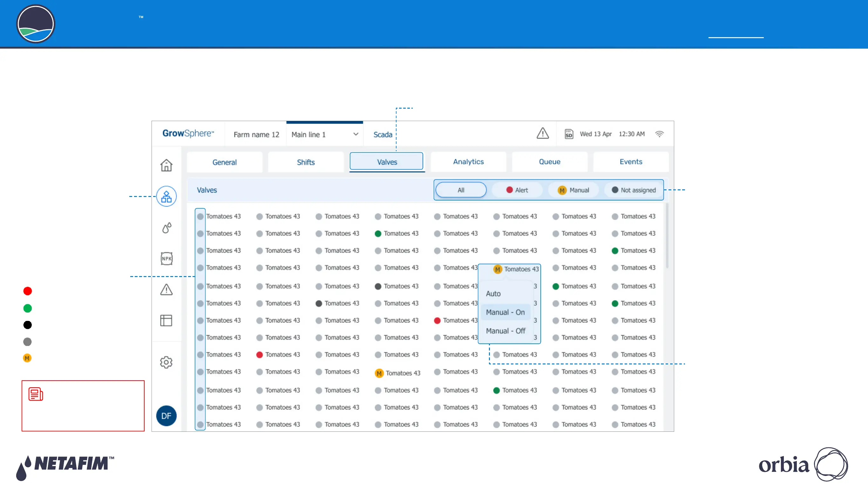Screen dimensions: 868x488
Task: Click the Farm name 12 label
Action: pyautogui.click(x=256, y=134)
